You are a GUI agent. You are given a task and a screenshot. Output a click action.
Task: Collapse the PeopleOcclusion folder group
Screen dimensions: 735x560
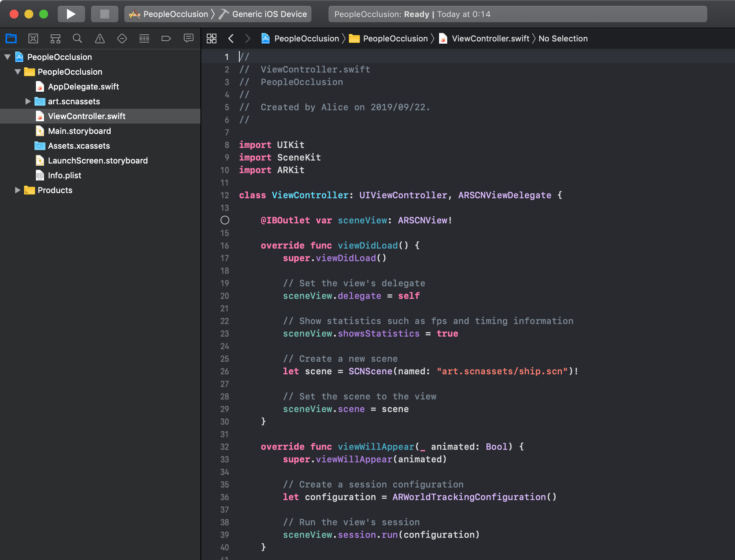[18, 72]
